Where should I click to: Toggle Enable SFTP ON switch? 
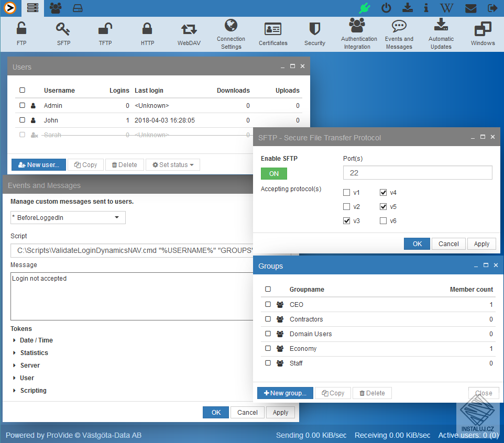pyautogui.click(x=274, y=173)
